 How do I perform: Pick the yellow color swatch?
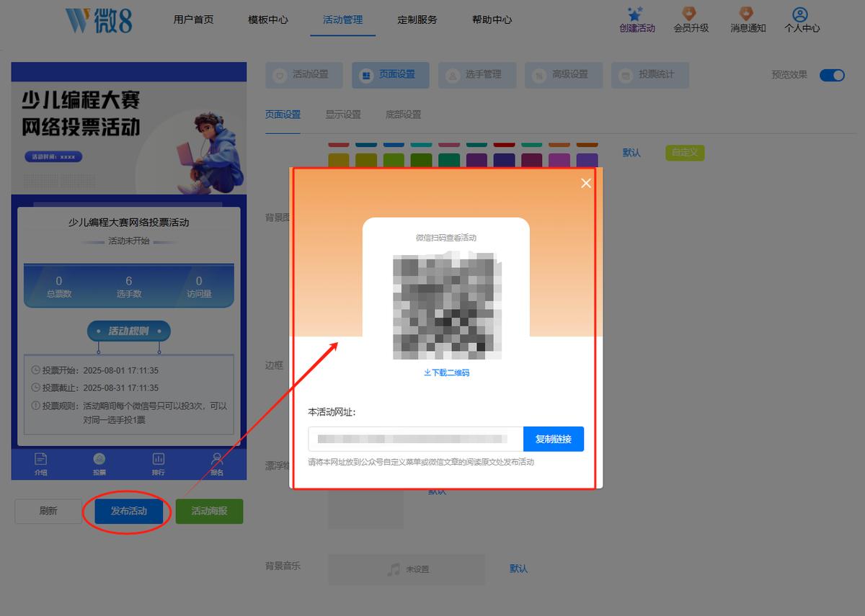tap(339, 160)
